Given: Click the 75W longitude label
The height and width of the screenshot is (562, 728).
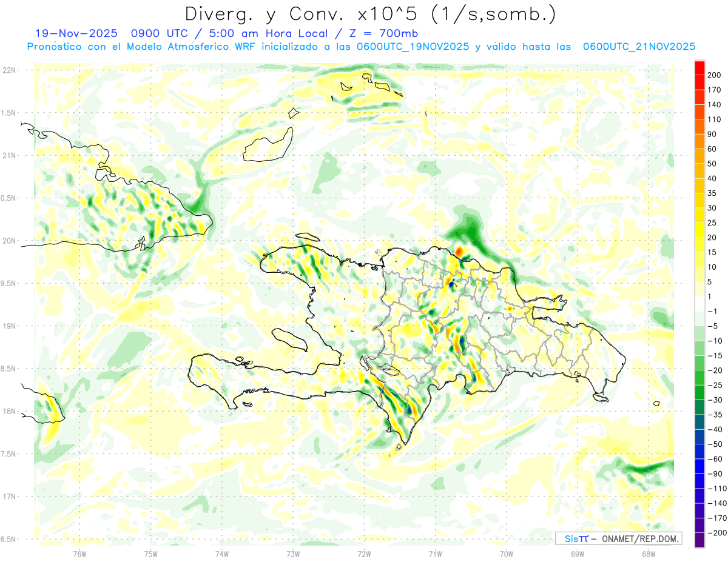Looking at the screenshot, I should click(x=151, y=554).
